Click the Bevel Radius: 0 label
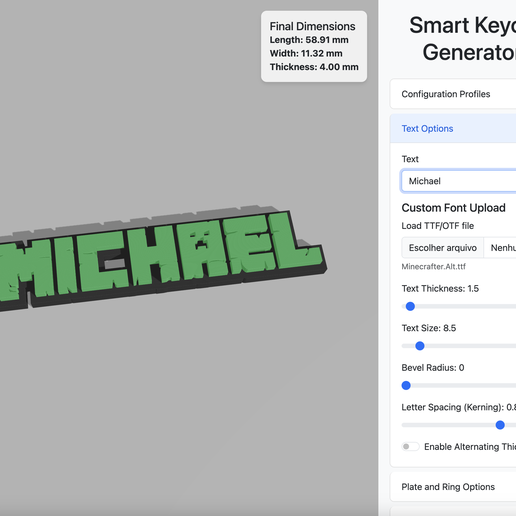This screenshot has height=516, width=516. tap(433, 368)
